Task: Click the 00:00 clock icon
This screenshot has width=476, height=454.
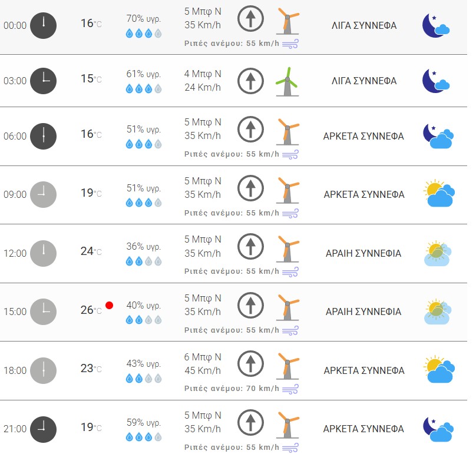Action: pyautogui.click(x=44, y=26)
